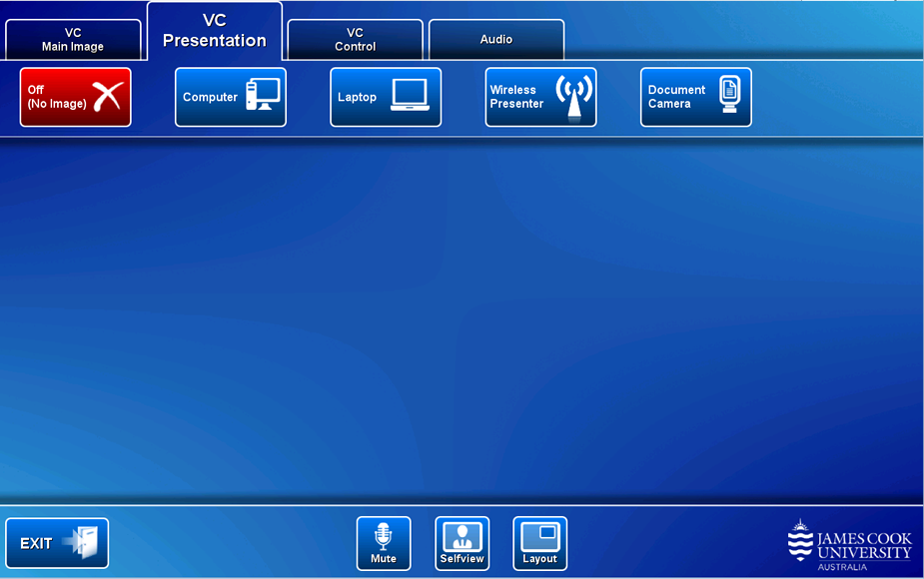The image size is (924, 579).
Task: Open the VC Control tab
Action: (356, 40)
